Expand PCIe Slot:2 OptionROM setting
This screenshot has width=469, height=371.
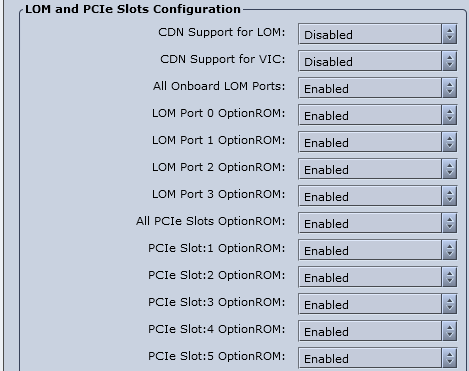[378, 277]
